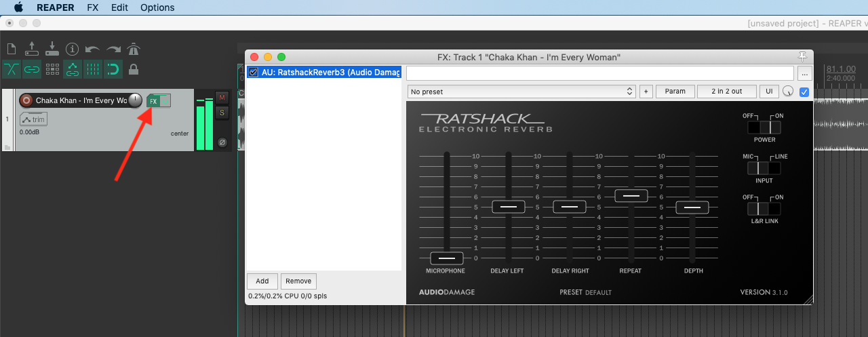Toggle ripple editing grid-of-squares icon
This screenshot has width=868, height=337.
click(52, 68)
